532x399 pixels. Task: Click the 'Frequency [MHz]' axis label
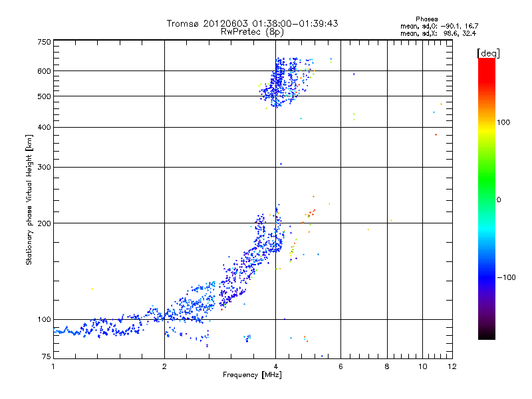click(x=252, y=375)
